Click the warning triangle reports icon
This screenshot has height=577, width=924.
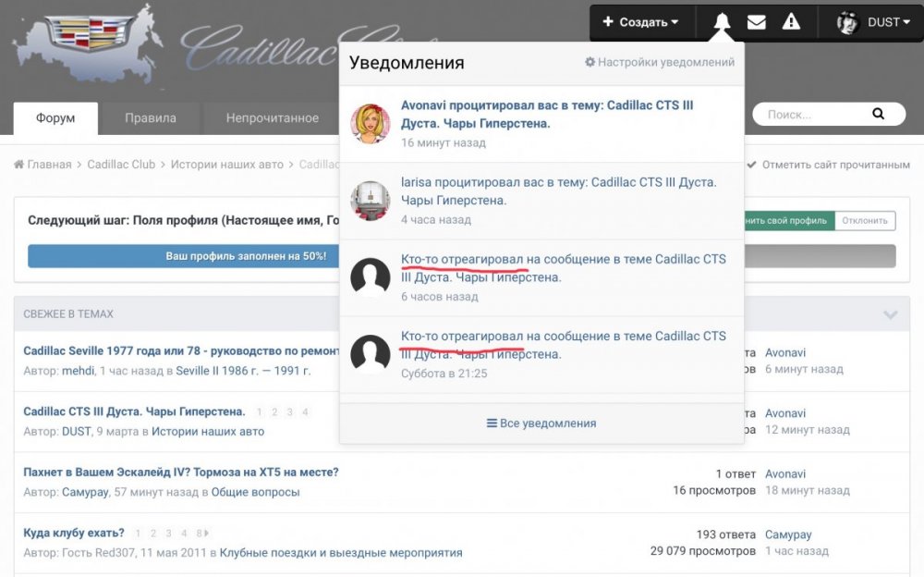791,22
